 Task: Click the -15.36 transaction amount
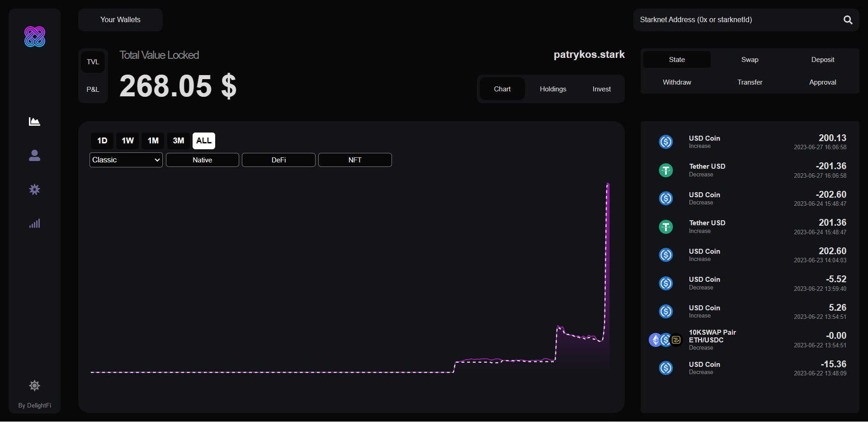point(834,364)
